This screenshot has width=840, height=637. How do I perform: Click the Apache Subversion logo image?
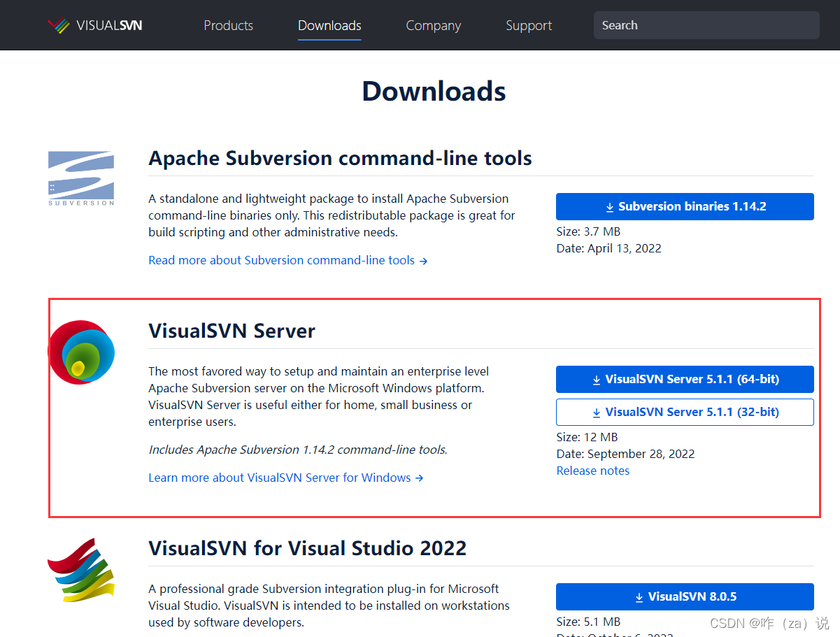click(x=81, y=178)
